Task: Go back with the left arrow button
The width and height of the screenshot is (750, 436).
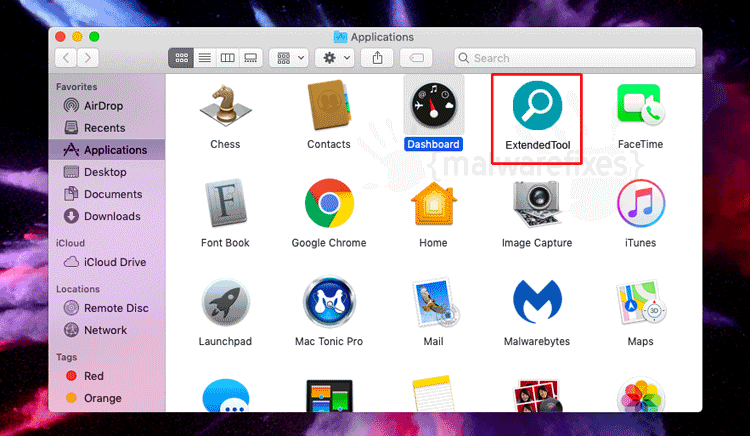Action: pyautogui.click(x=66, y=58)
